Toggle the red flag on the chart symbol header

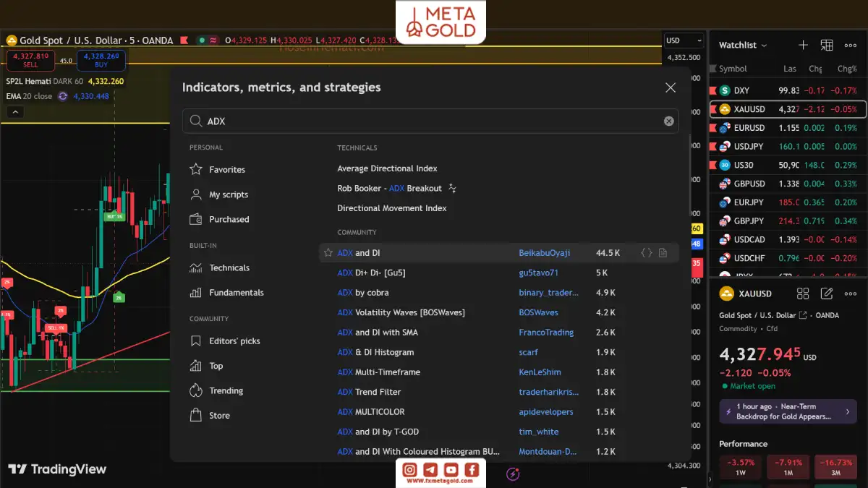[184, 40]
